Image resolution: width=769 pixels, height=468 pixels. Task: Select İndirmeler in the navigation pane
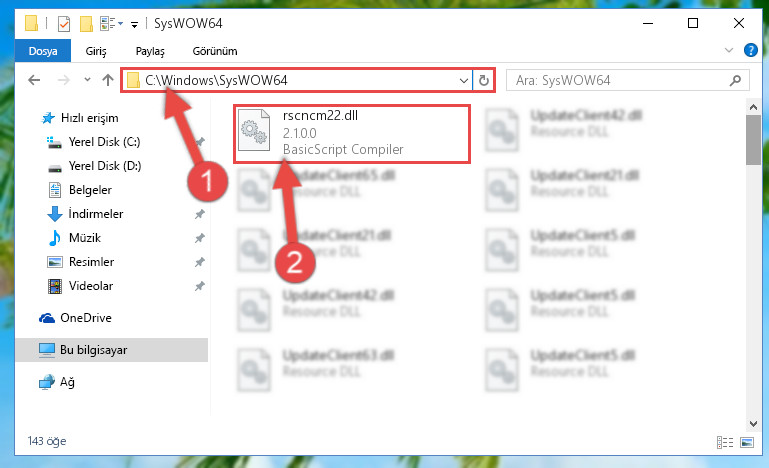point(96,214)
